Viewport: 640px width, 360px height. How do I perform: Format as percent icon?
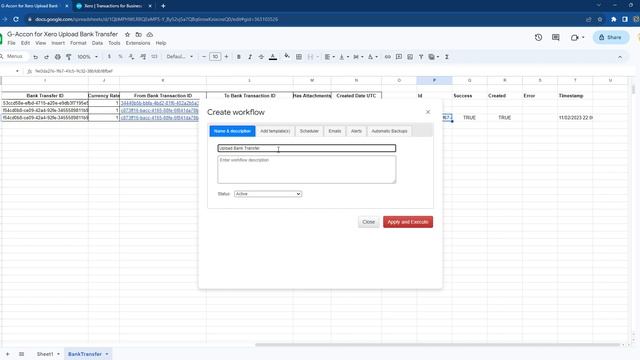(x=120, y=57)
